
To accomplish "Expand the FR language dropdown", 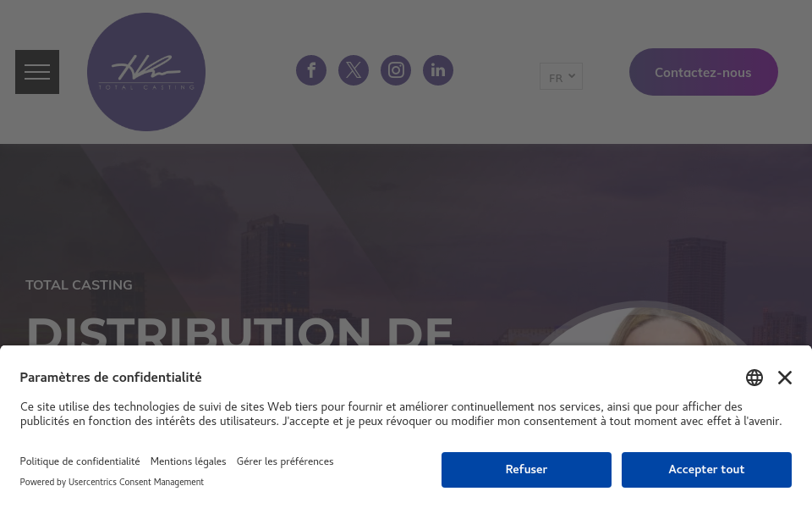I will tap(561, 77).
